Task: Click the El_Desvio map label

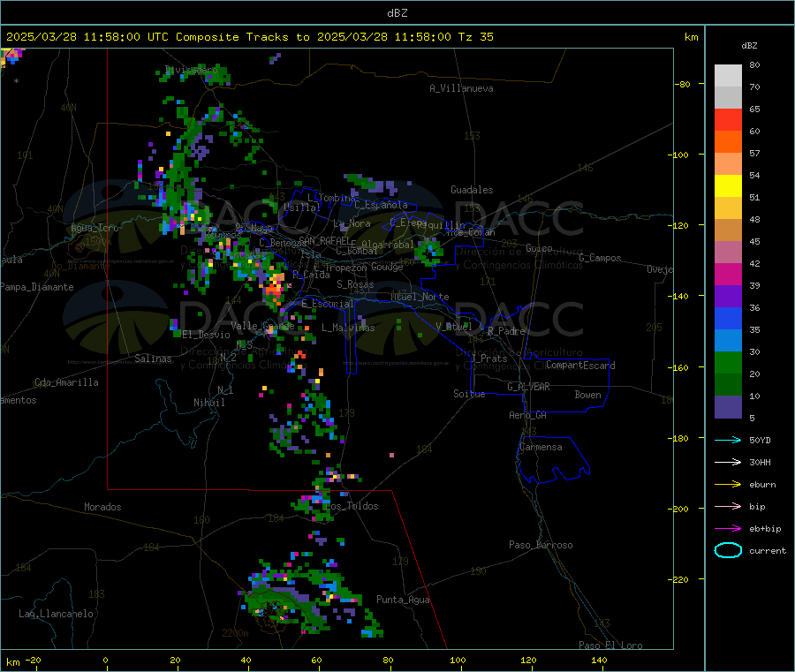Action: pyautogui.click(x=207, y=335)
